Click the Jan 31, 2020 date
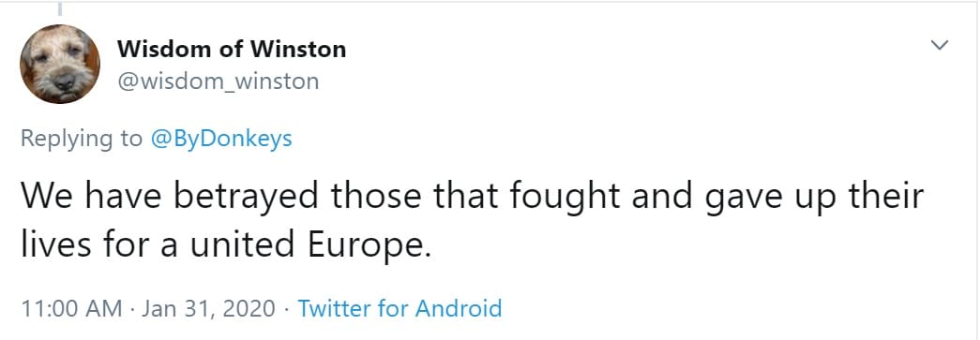This screenshot has height=340, width=980. [209, 309]
